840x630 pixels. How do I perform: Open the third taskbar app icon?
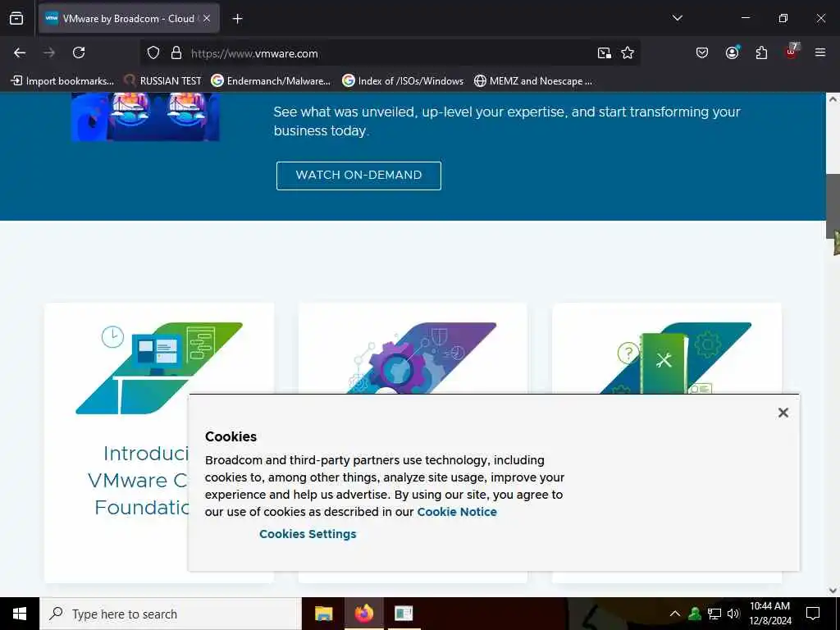click(404, 614)
